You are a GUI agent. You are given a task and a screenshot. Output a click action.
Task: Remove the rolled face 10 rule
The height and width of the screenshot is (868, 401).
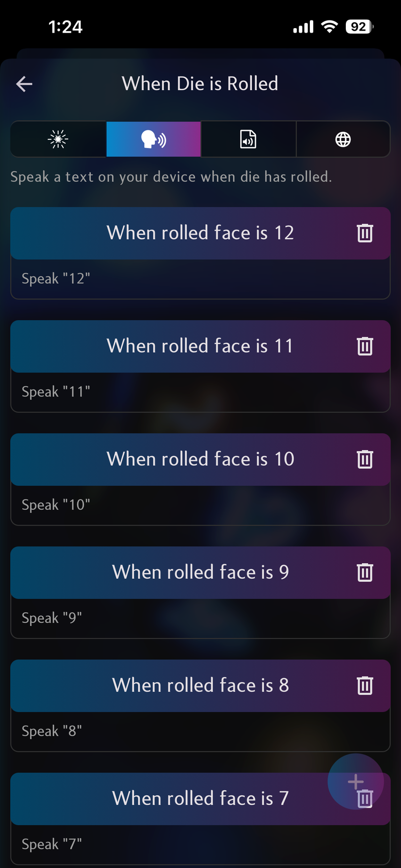tap(364, 459)
